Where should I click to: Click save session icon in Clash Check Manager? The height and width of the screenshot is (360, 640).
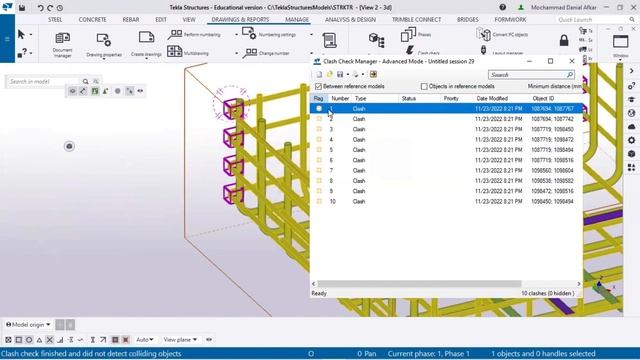point(340,74)
